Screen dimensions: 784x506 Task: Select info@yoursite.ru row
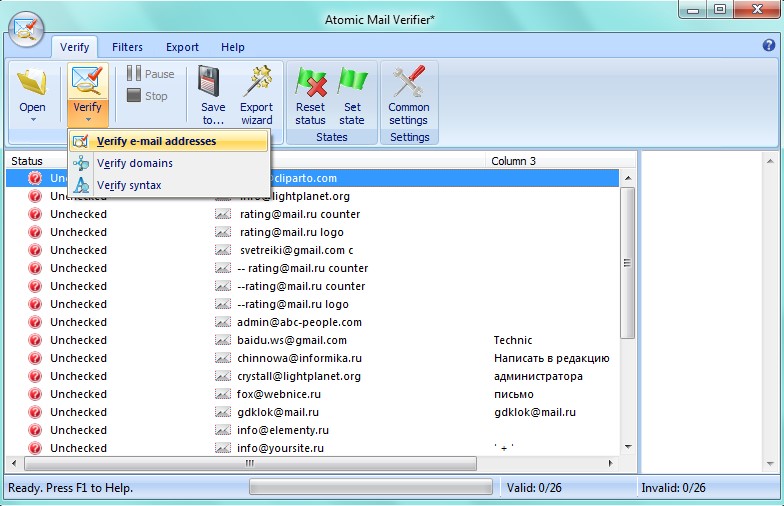312,448
